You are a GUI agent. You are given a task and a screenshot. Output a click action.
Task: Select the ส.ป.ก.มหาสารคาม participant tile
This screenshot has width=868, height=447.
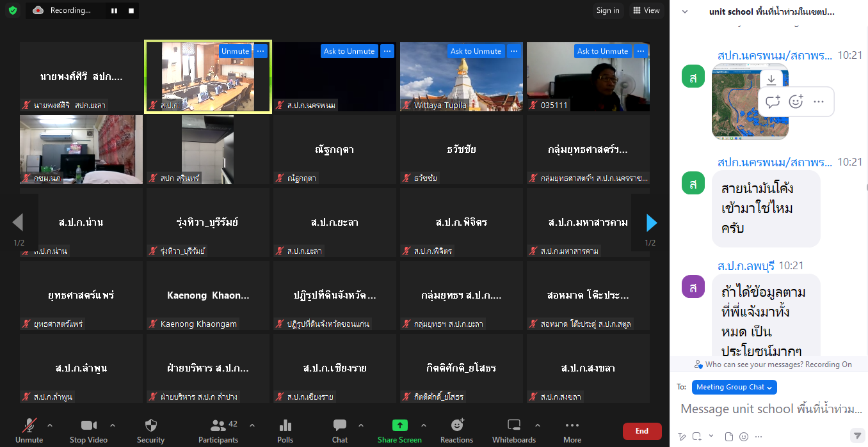(588, 223)
